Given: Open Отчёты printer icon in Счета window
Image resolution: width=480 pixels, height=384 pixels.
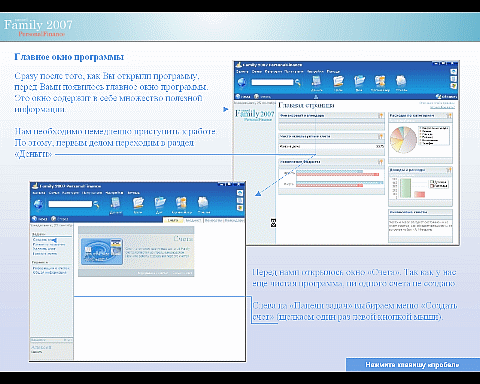Looking at the screenshot, I should (x=203, y=205).
